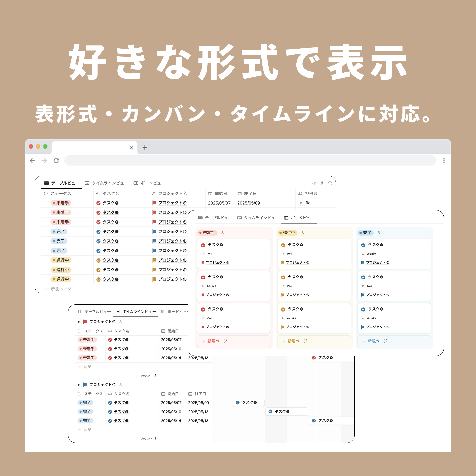
Task: Switch to タイムラインビュー tab in top table
Action: point(107,183)
